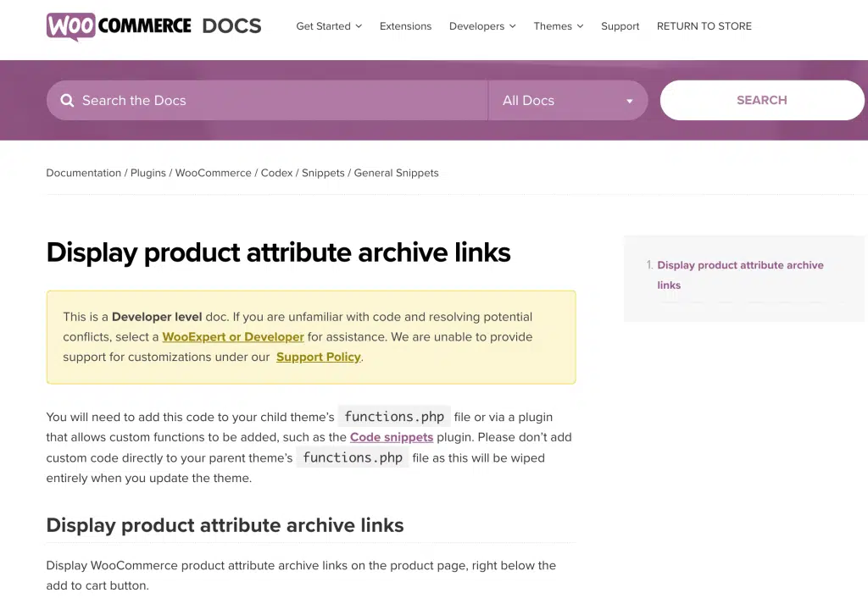Navigate to Documentation breadcrumb
Screen dimensions: 868x604
(84, 173)
